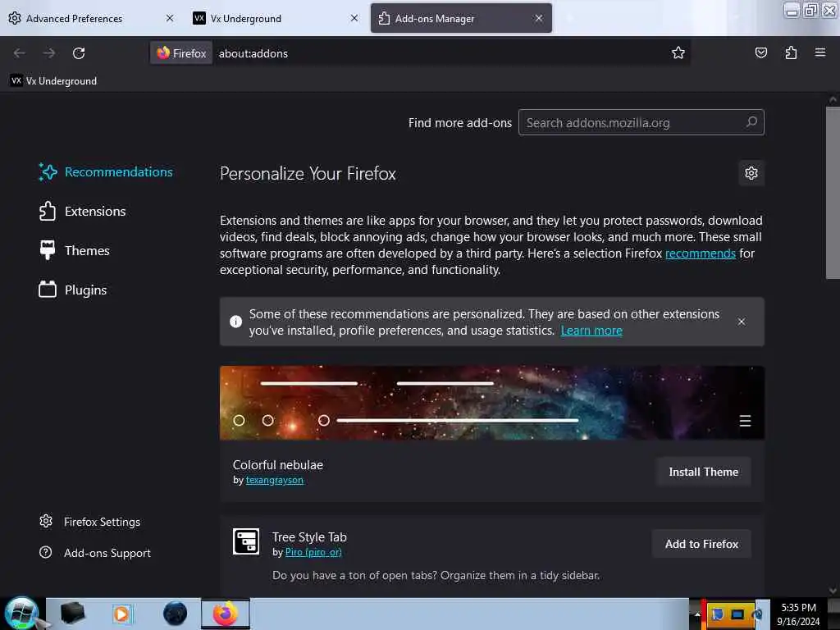Click the Tree Style Tab title

pyautogui.click(x=309, y=536)
